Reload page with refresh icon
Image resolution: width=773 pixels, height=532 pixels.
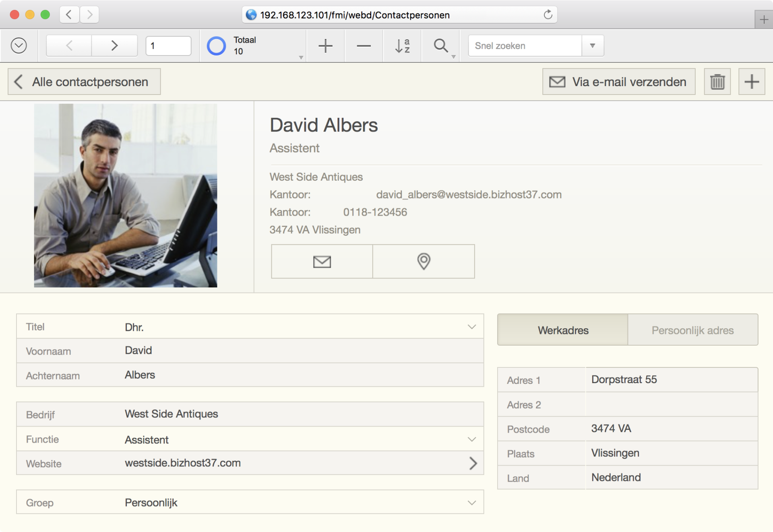(x=548, y=15)
